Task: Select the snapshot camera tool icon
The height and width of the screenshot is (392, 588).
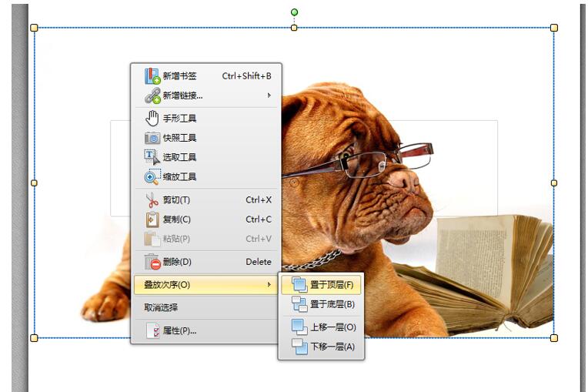Action: click(x=152, y=138)
